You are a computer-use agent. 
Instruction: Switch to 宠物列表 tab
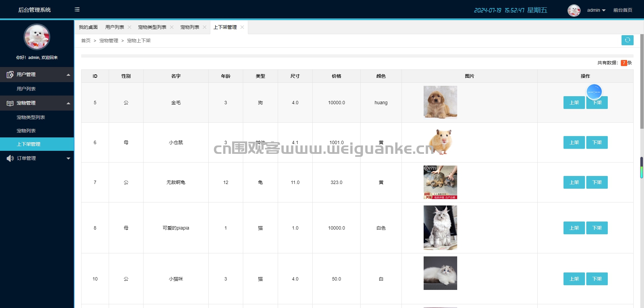190,27
